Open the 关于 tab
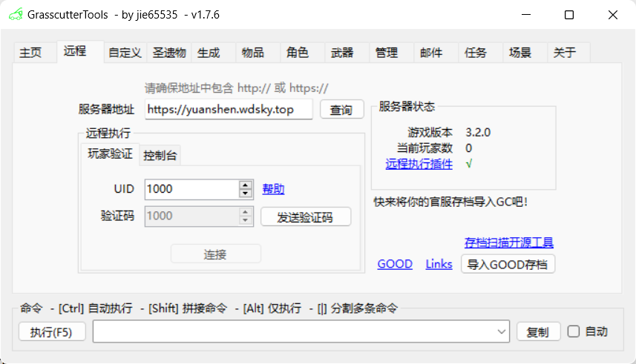636x364 pixels. [565, 53]
